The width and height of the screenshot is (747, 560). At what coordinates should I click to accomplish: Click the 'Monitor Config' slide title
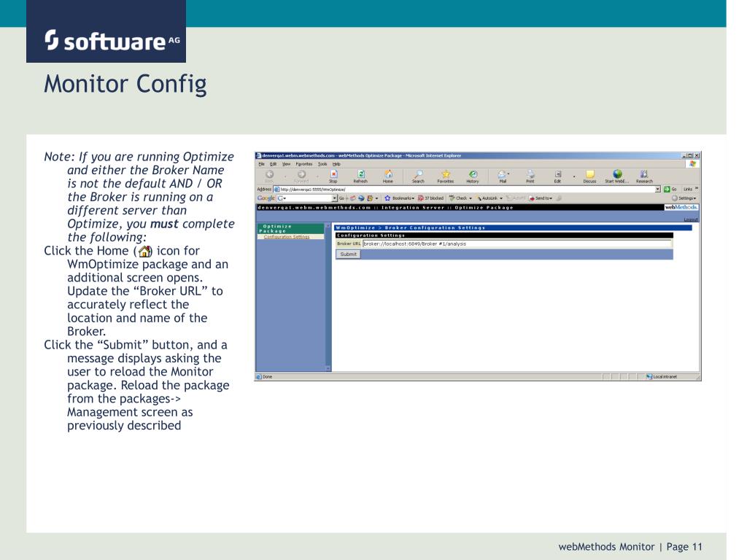(x=125, y=85)
